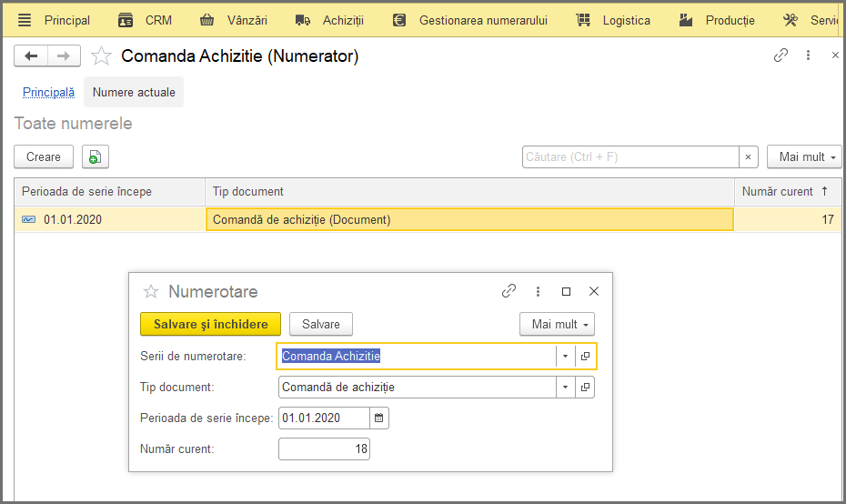Go back with the left arrow
846x504 pixels.
point(31,55)
